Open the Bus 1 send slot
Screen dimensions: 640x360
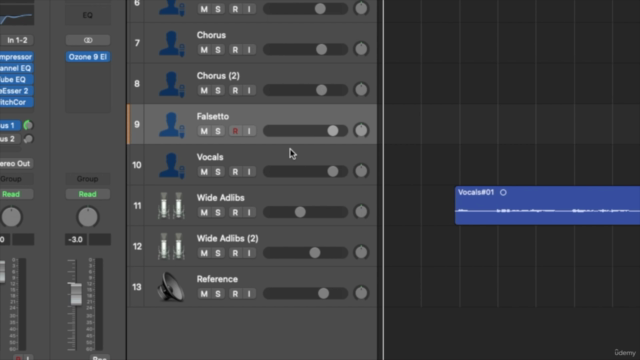10,125
